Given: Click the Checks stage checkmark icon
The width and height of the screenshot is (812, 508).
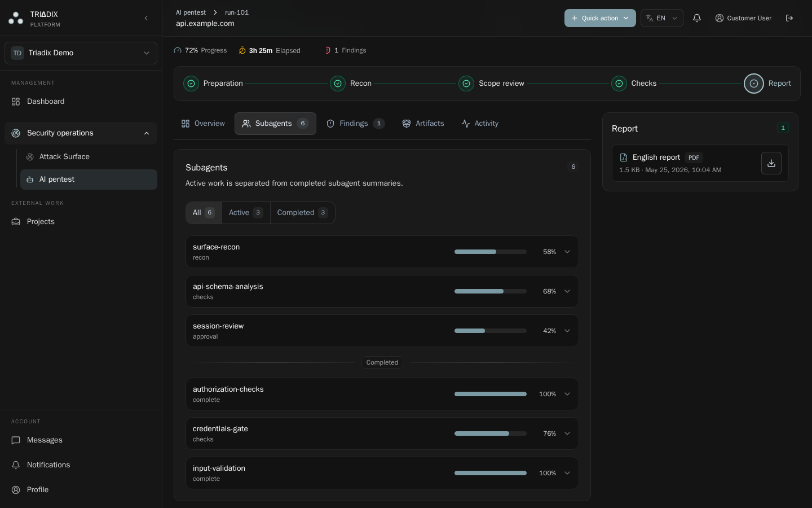Looking at the screenshot, I should 619,84.
